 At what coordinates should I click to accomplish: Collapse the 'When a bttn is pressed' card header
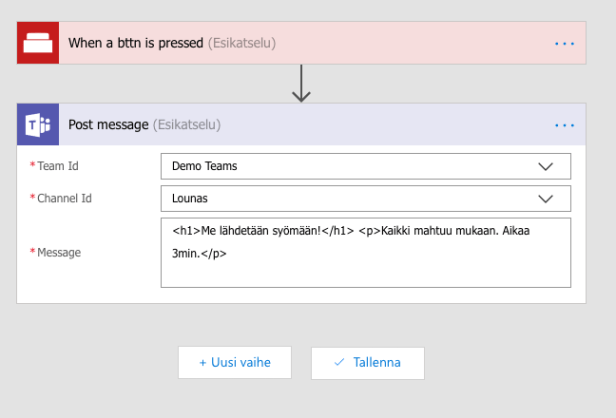(300, 43)
